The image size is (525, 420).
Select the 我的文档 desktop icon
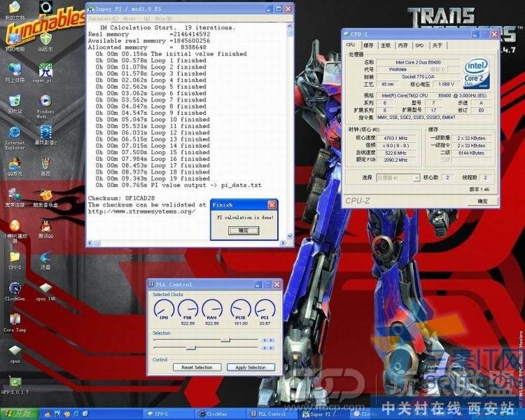click(15, 10)
